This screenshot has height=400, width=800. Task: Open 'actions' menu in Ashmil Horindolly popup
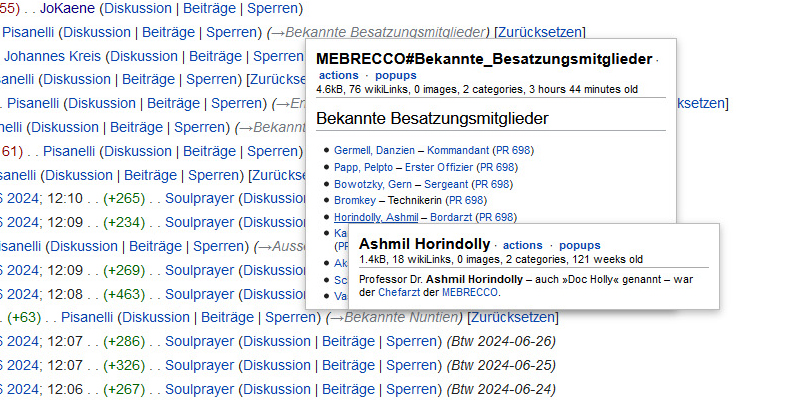pos(522,245)
